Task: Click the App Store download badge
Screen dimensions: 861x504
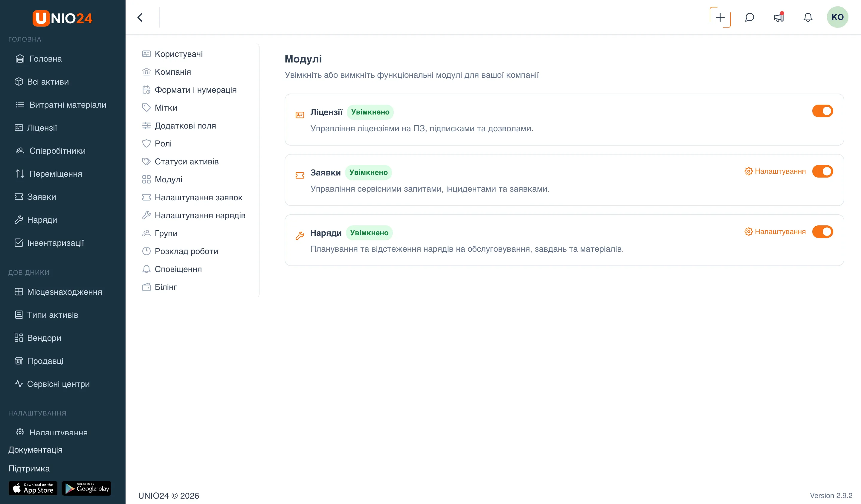Action: coord(33,488)
